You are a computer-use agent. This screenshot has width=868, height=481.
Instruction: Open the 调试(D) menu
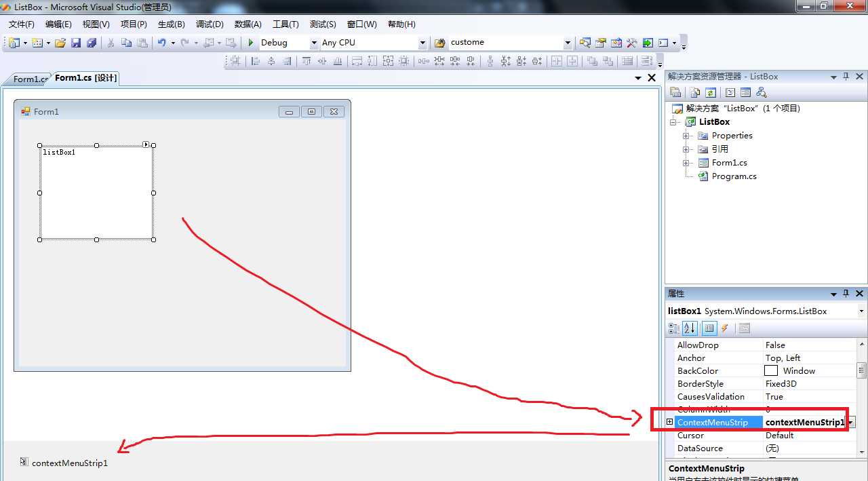[210, 24]
